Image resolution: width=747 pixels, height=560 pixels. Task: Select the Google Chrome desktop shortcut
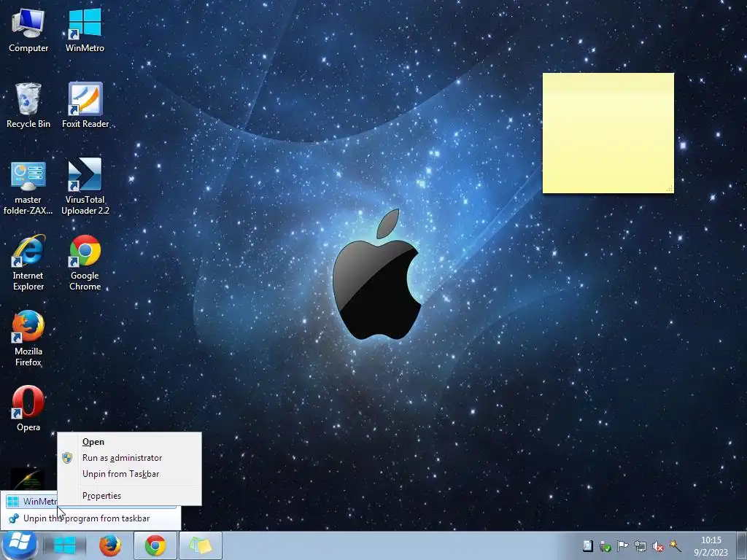click(85, 262)
